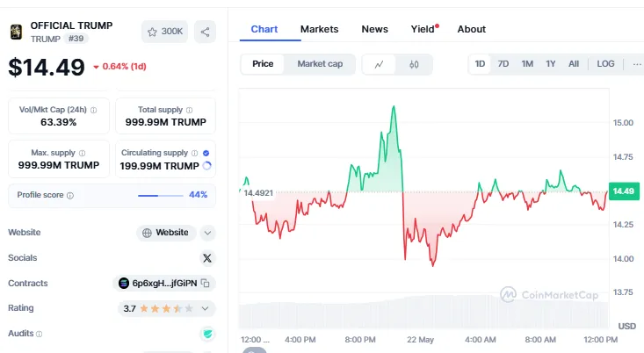The image size is (644, 353).
Task: Open the more chart options menu
Action: [636, 64]
